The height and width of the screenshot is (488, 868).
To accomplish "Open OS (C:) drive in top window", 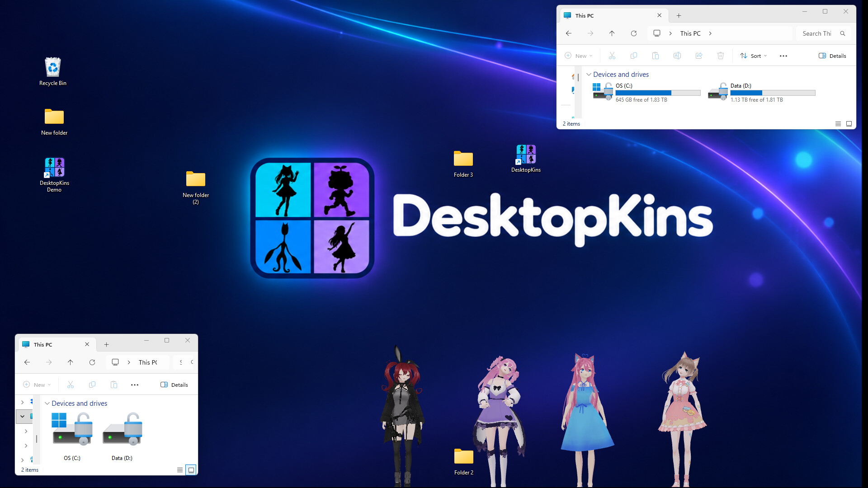I will coord(646,92).
